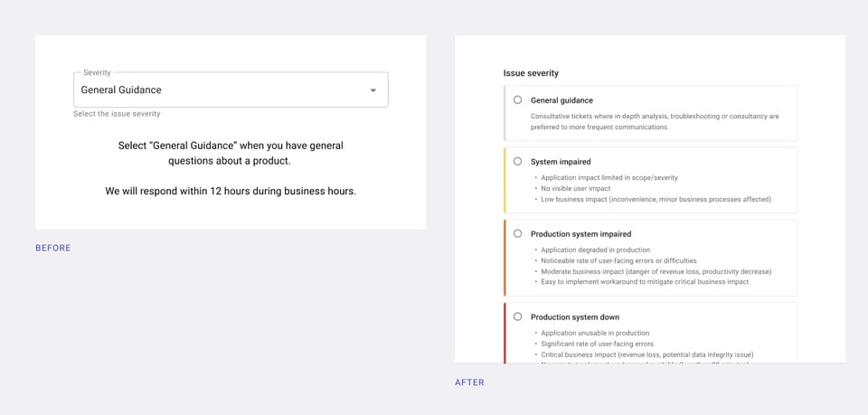868x415 pixels.
Task: Click 'Low business impact' bullet text
Action: point(656,199)
